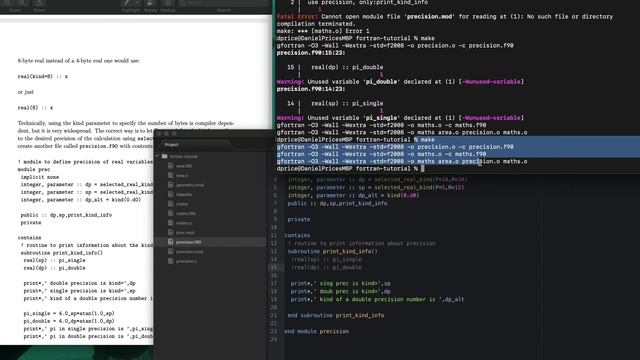Viewport: 640px width, 360px height.
Task: Click 'real(kind=8) :: x' in the PDF
Action: (x=43, y=76)
